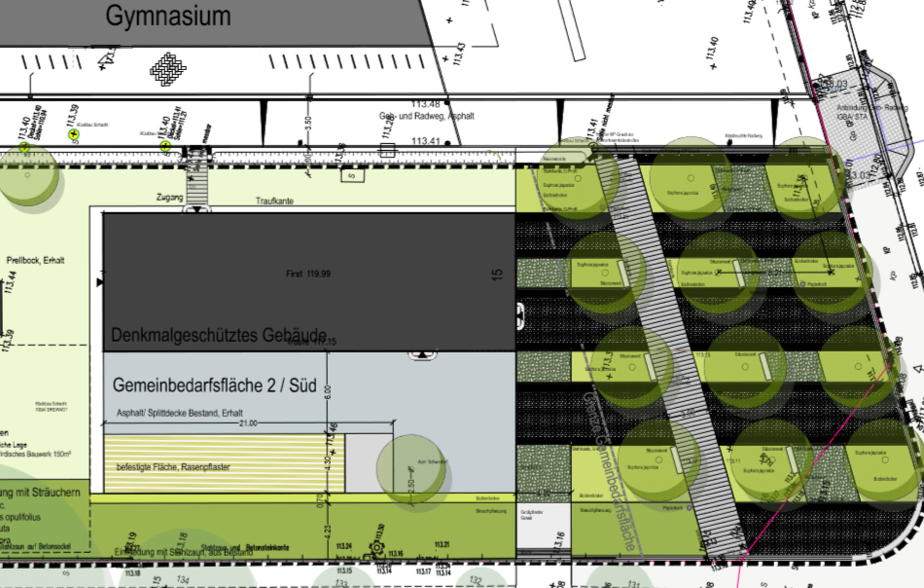Image resolution: width=924 pixels, height=588 pixels.
Task: Click the Gemeinbedarfsfläche 2 / Süd label
Action: pos(215,385)
